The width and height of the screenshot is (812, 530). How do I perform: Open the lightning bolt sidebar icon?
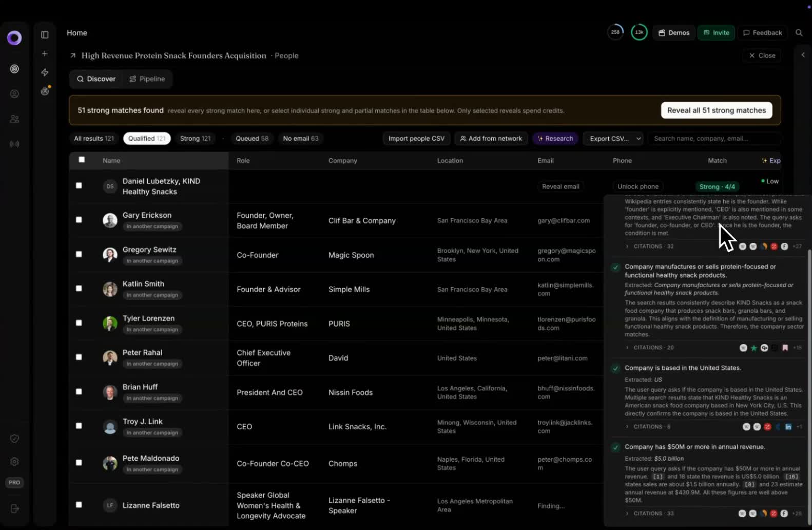[x=45, y=72]
